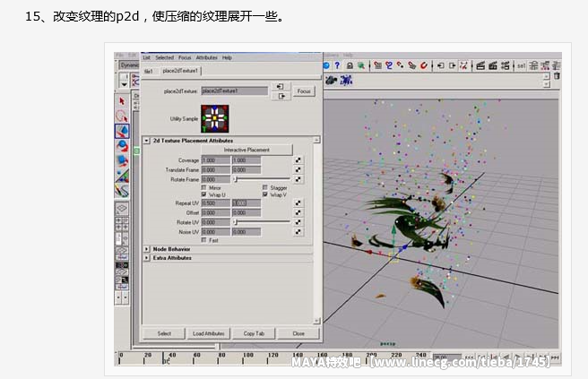
Task: Click the Load Attributes button
Action: point(209,333)
